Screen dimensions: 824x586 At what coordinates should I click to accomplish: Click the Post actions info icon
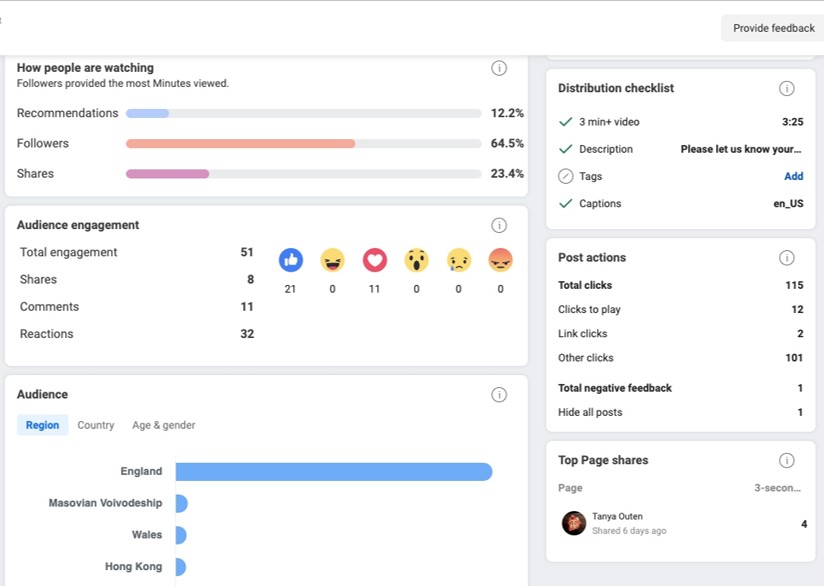[786, 258]
